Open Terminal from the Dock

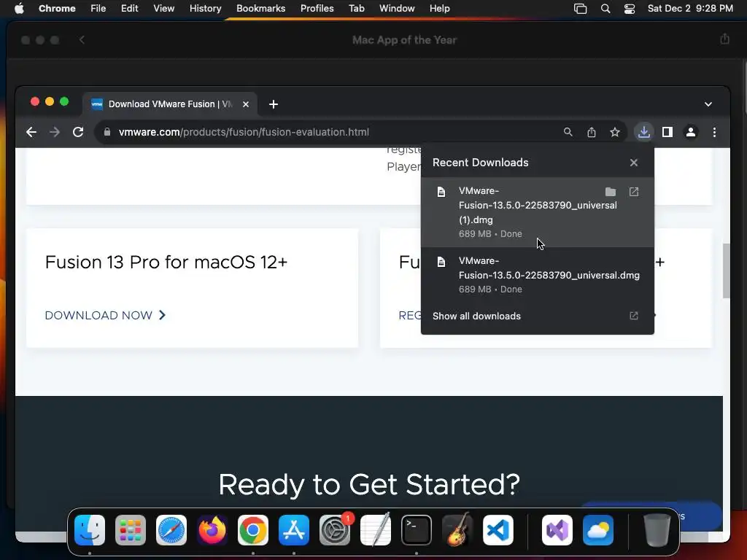pos(417,530)
